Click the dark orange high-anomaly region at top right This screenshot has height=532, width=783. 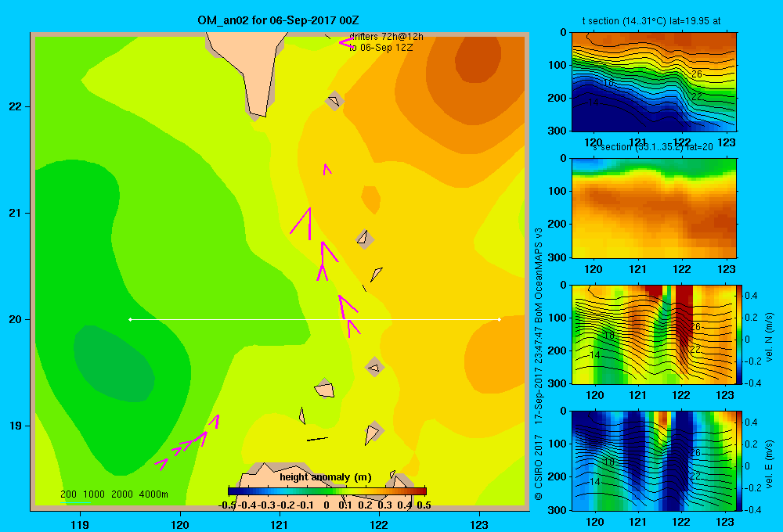coord(478,59)
